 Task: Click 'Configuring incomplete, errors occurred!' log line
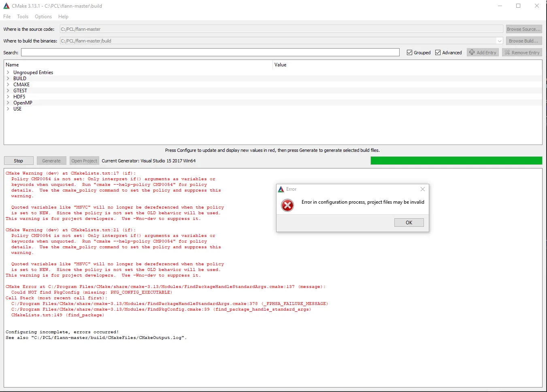(62, 332)
